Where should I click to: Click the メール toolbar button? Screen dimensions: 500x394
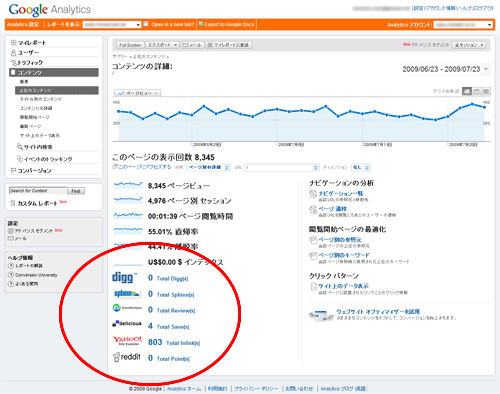[x=192, y=45]
